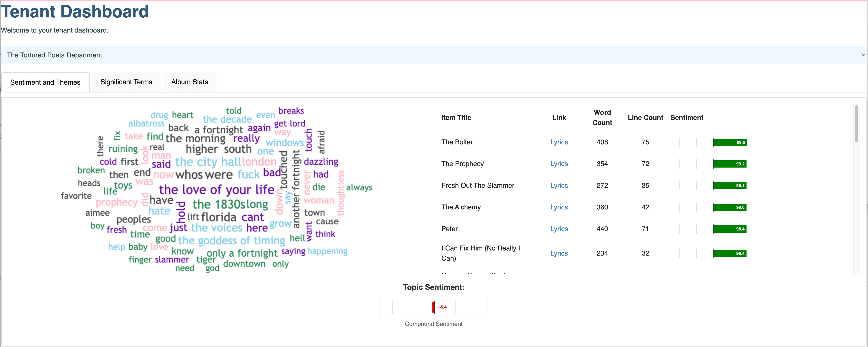The image size is (868, 347).
Task: Click the Item Title column header
Action: [x=456, y=118]
